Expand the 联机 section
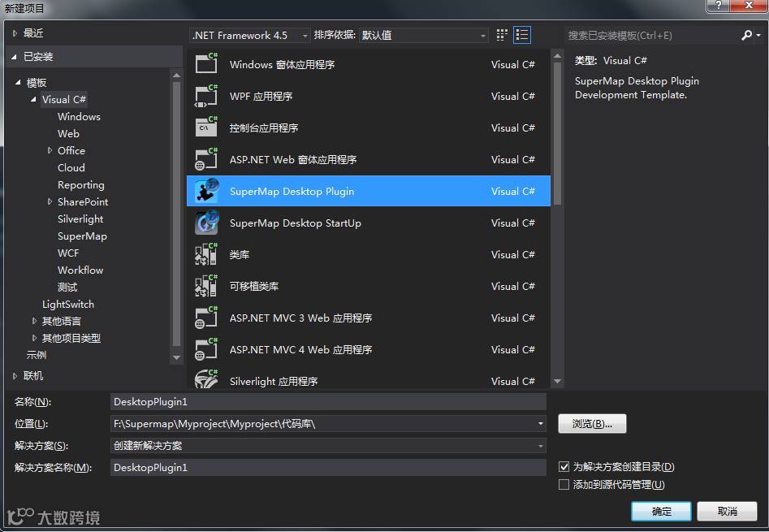769x532 pixels. tap(15, 376)
